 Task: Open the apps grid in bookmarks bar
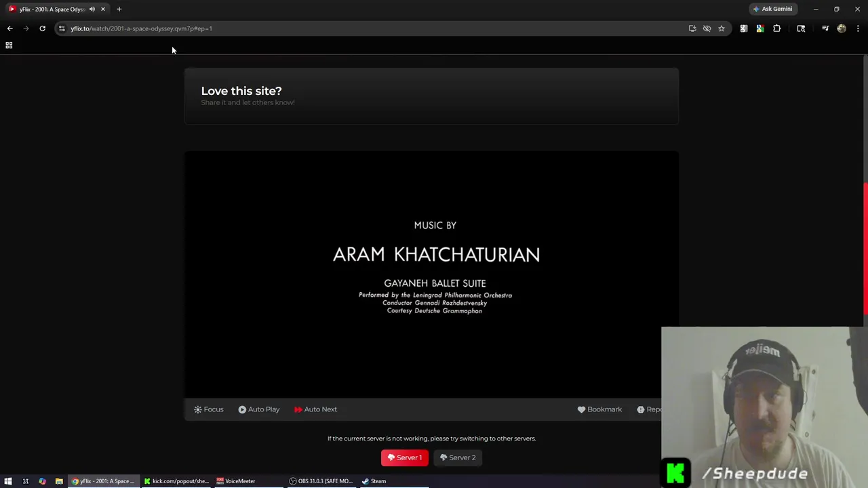tap(9, 45)
